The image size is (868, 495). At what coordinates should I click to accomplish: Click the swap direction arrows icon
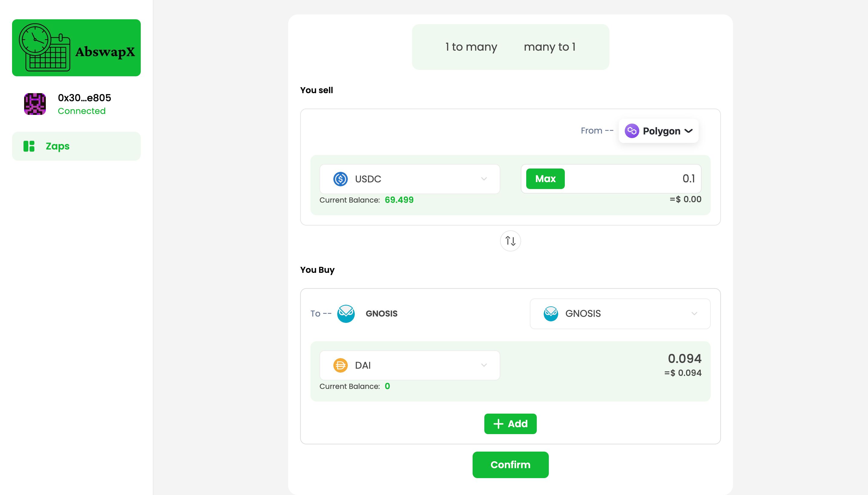click(x=510, y=241)
